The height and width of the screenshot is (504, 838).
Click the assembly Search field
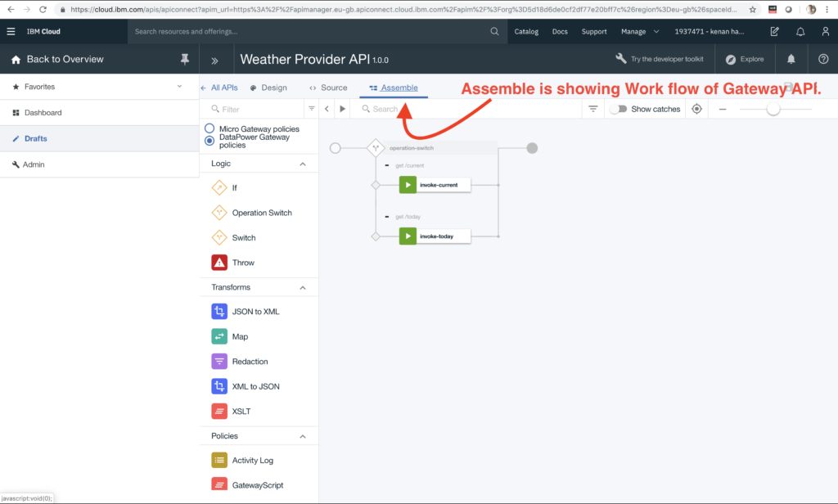[x=467, y=109]
